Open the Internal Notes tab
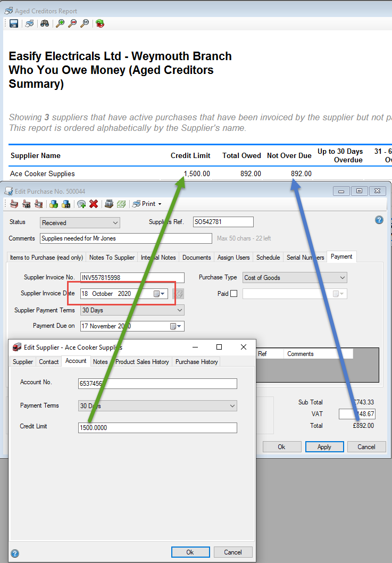This screenshot has height=563, width=392. point(158,258)
